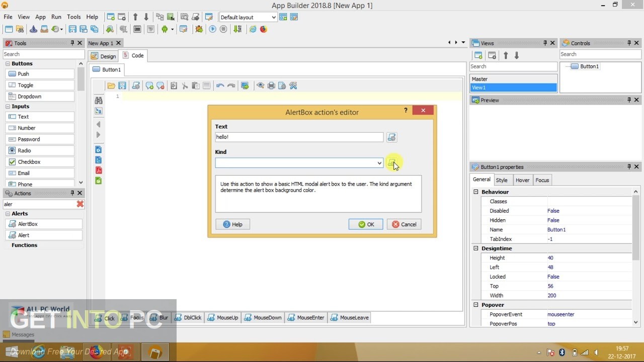Click the remove comment icon in code toolbar
The image size is (644, 362).
pyautogui.click(x=160, y=86)
